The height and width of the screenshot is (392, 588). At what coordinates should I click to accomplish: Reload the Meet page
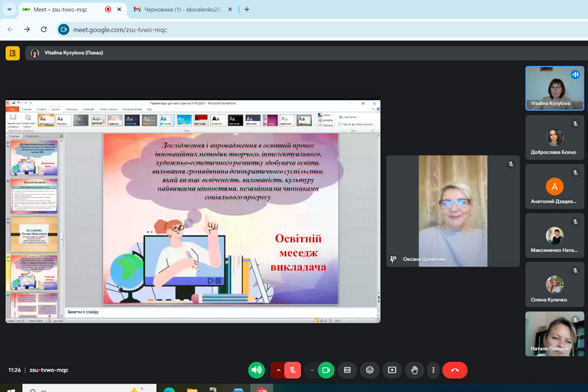[44, 29]
